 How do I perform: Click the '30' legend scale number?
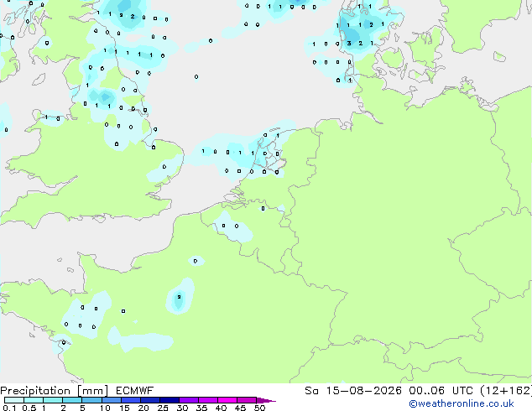coord(182,408)
